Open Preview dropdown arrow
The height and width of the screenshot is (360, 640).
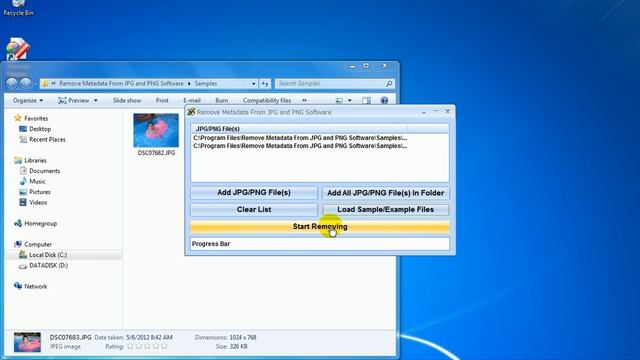(x=96, y=100)
